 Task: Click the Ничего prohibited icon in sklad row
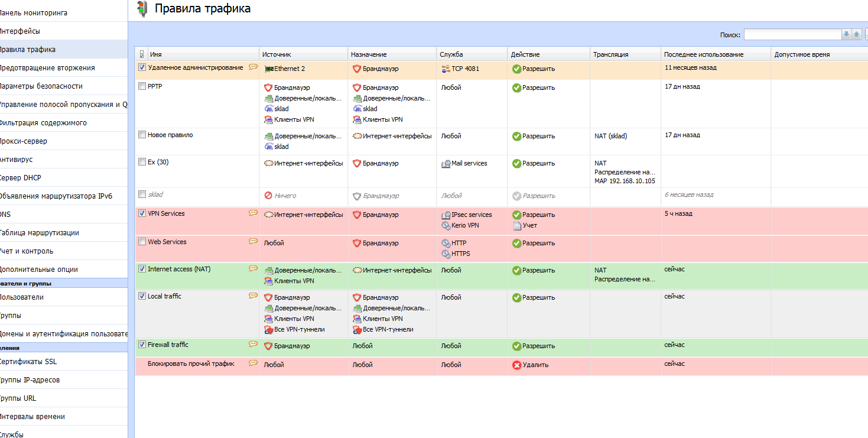pos(268,196)
